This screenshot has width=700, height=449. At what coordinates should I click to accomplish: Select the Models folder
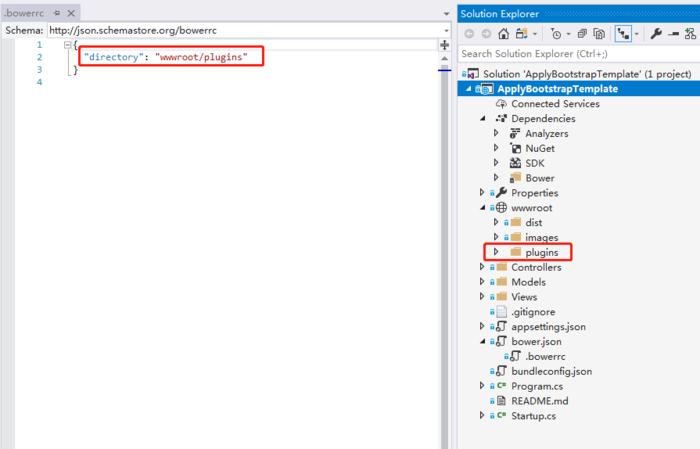tap(528, 282)
